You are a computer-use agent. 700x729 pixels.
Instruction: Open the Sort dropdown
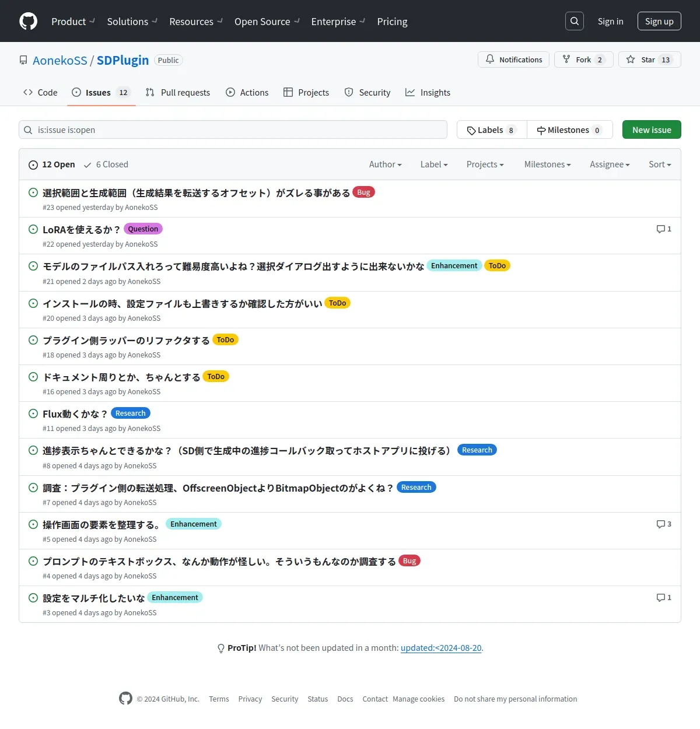660,164
